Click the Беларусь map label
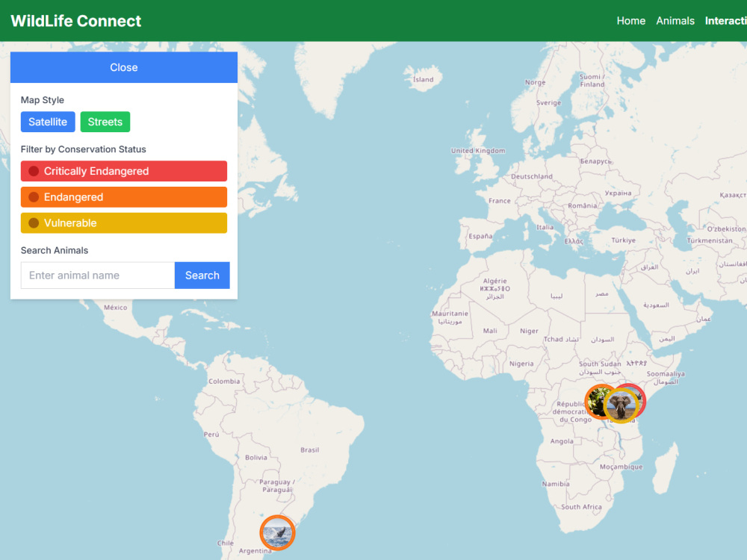 coord(595,161)
